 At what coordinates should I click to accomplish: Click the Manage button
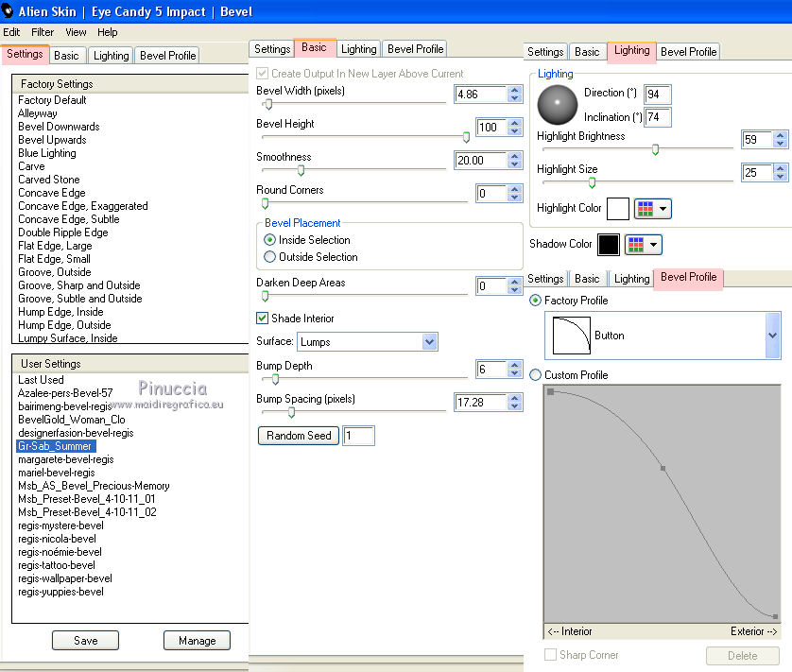pyautogui.click(x=197, y=641)
